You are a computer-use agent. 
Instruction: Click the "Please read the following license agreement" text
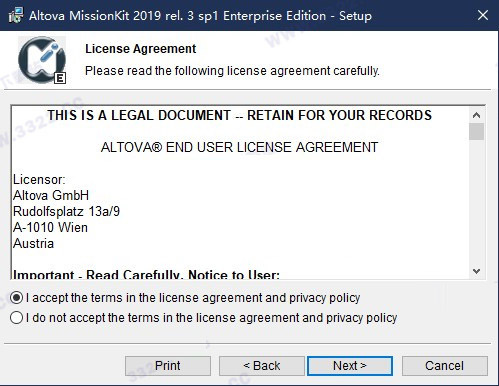tap(232, 71)
